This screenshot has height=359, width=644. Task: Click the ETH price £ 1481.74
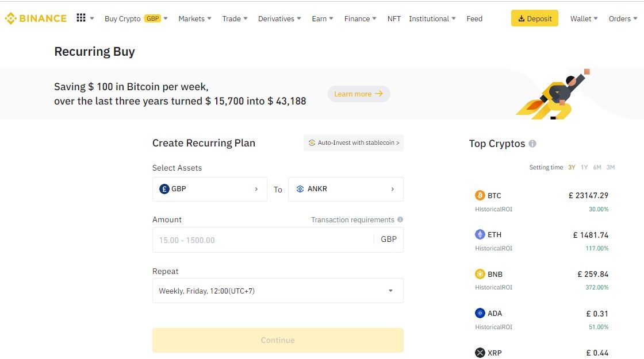pyautogui.click(x=591, y=235)
